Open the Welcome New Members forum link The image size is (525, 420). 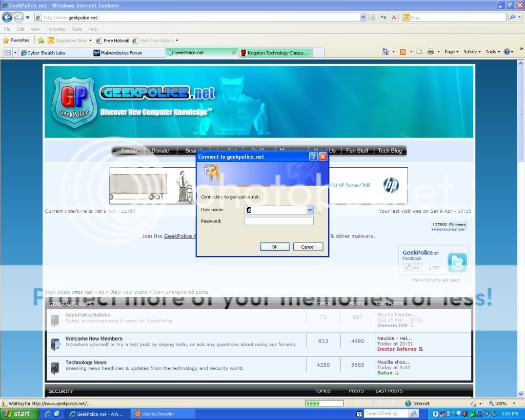(x=94, y=338)
